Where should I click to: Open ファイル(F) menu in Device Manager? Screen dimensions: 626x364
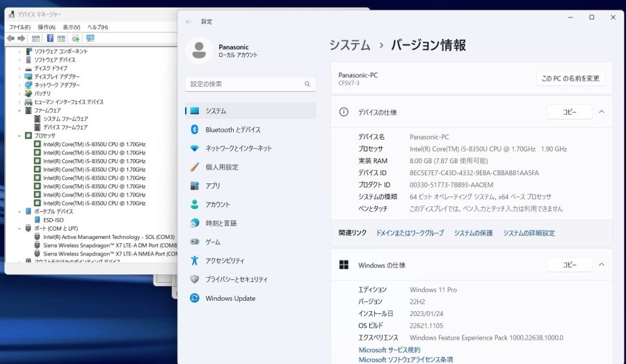(x=19, y=27)
